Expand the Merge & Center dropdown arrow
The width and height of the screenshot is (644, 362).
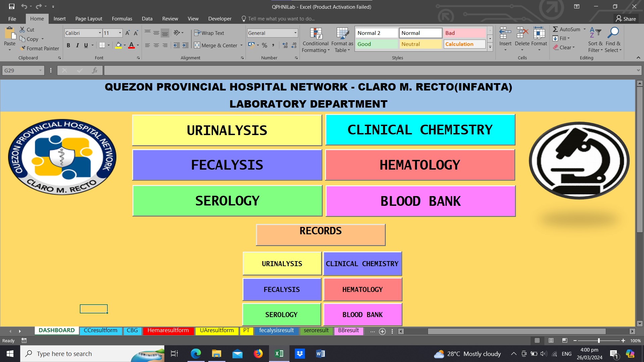pyautogui.click(x=241, y=45)
